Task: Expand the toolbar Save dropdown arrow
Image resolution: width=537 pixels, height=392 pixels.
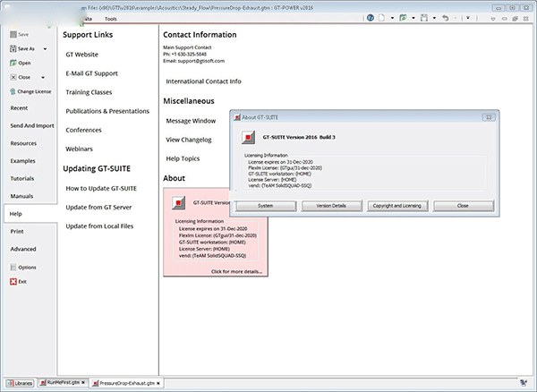Action: (x=434, y=18)
